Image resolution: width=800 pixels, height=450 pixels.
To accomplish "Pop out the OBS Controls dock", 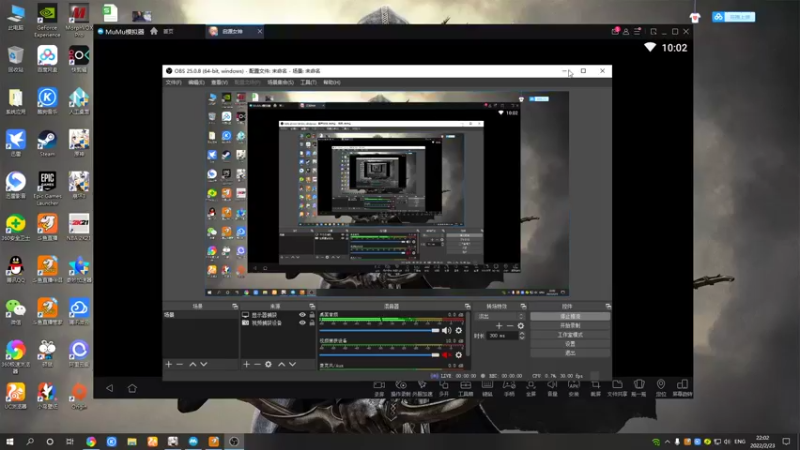I will pyautogui.click(x=608, y=306).
